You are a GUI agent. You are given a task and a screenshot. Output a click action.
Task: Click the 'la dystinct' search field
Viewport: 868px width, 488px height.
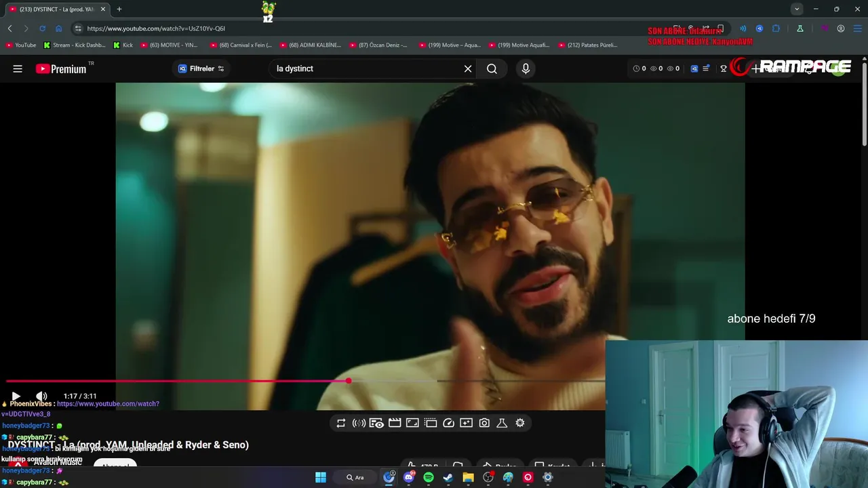click(x=366, y=68)
